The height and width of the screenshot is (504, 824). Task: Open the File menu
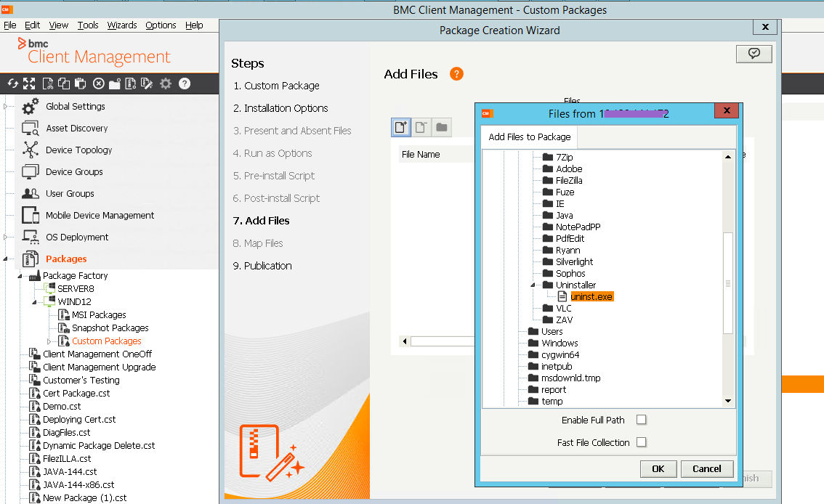coord(10,25)
